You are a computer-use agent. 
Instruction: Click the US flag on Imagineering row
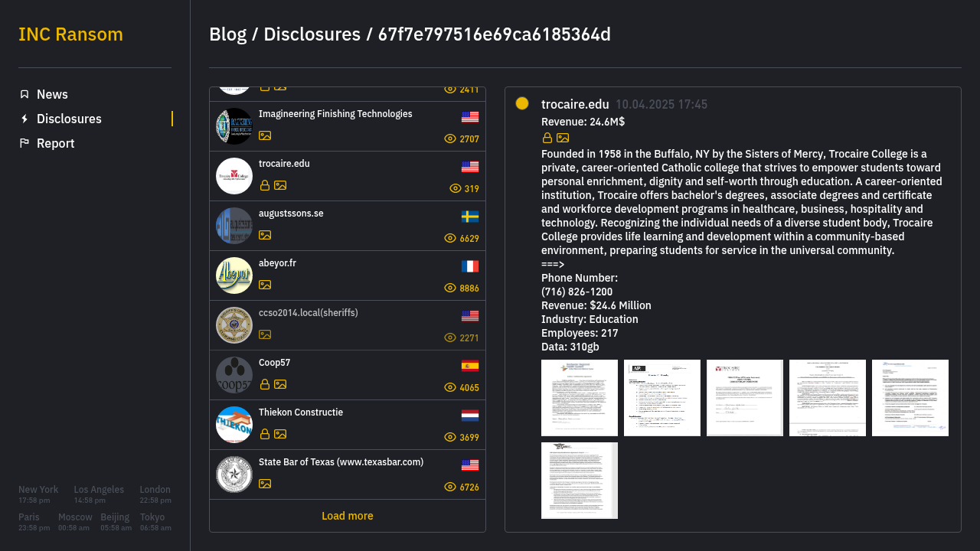coord(470,117)
